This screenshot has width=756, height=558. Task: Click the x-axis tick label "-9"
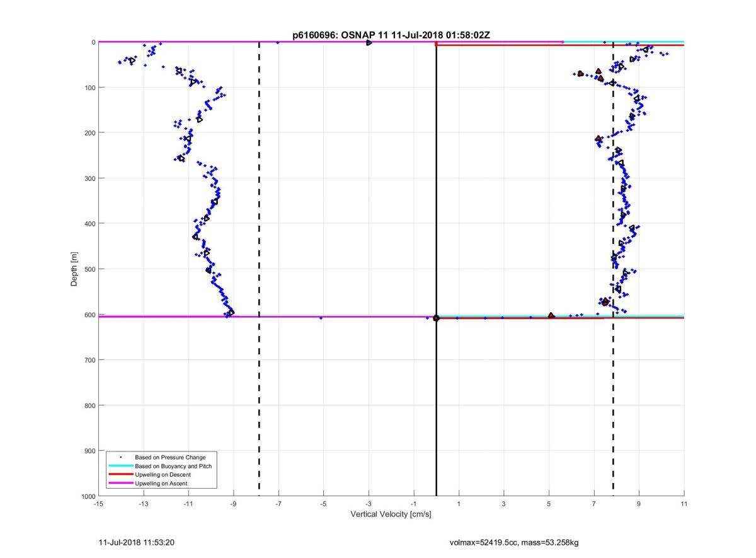[233, 504]
